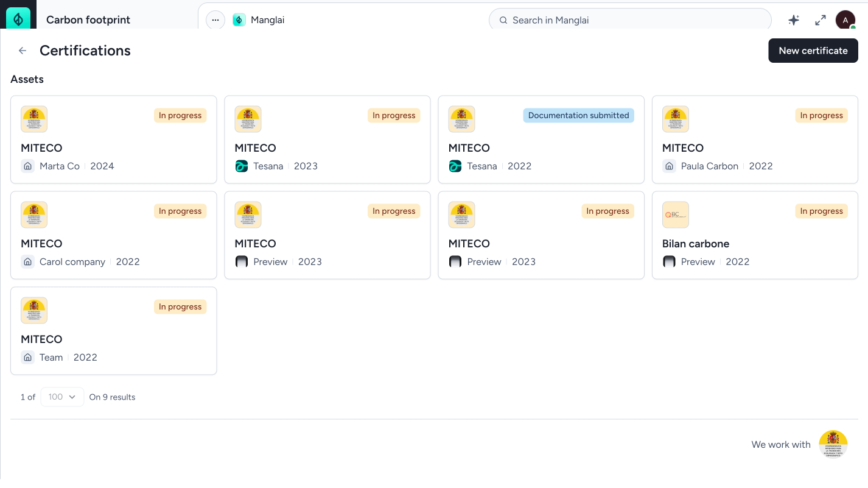This screenshot has height=488, width=868.
Task: Open the MITECO title on Paula Carbon card
Action: coord(683,148)
